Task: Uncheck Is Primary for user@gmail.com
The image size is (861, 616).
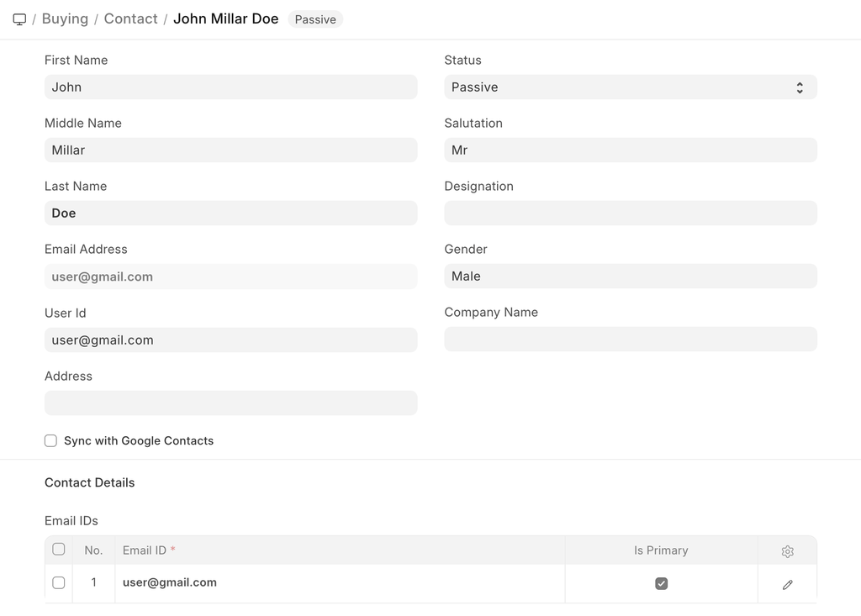Action: point(661,583)
